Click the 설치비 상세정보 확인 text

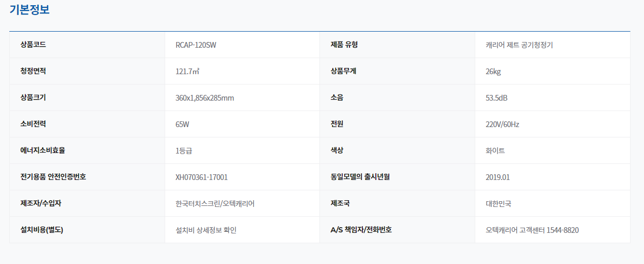pyautogui.click(x=206, y=230)
